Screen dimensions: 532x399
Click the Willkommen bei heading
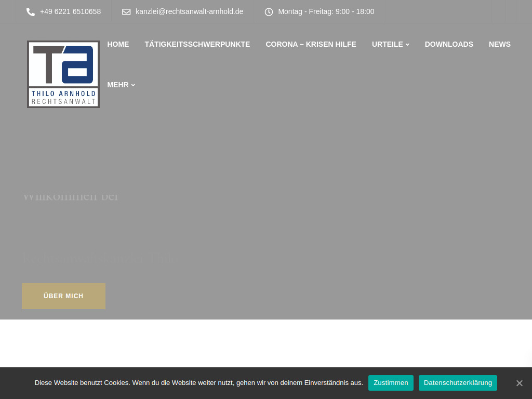[71, 196]
